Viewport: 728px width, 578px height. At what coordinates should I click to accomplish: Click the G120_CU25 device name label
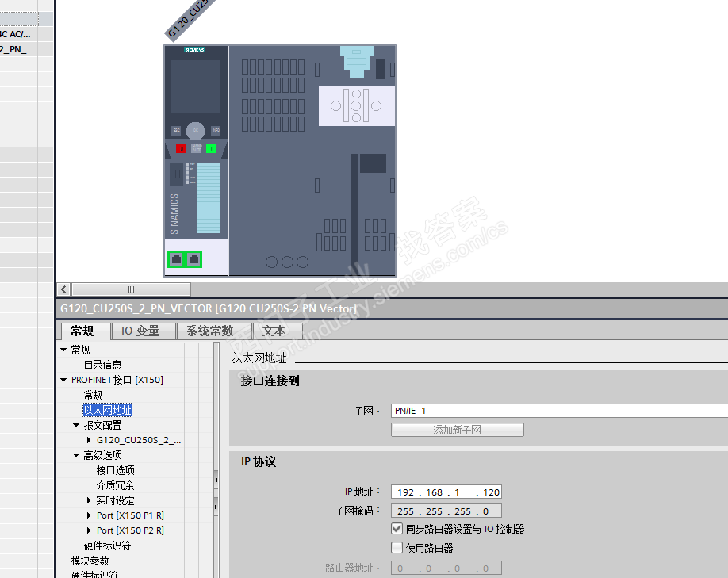189,20
